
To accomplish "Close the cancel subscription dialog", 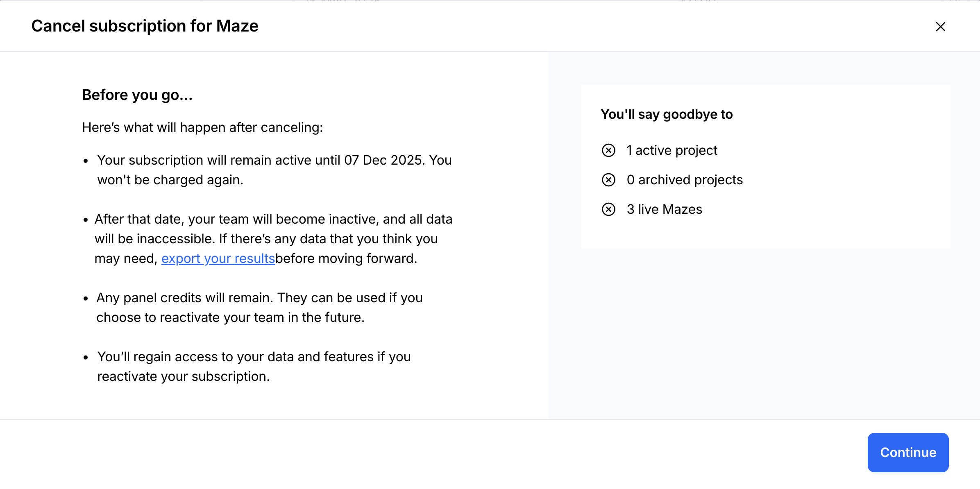I will [x=940, y=27].
